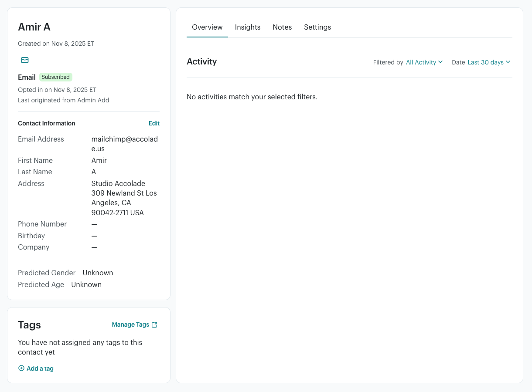This screenshot has height=392, width=532.
Task: Click the mailchimp@accolade.us email address value
Action: click(x=124, y=144)
